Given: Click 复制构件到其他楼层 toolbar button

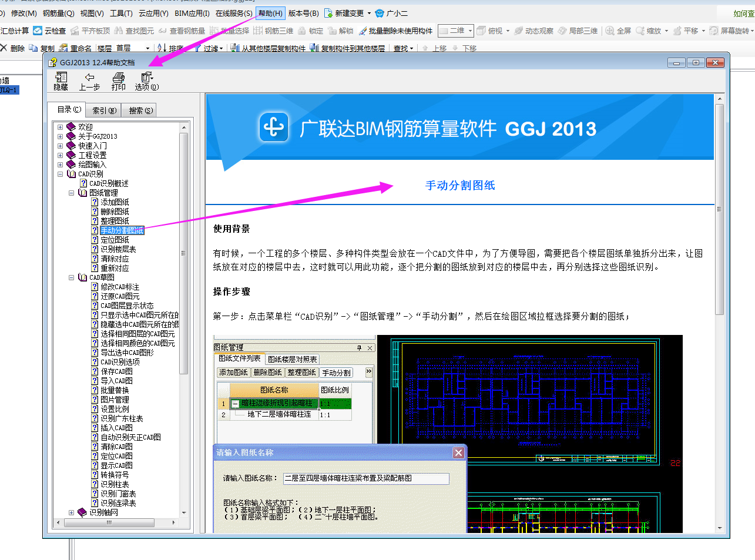Looking at the screenshot, I should click(x=348, y=48).
